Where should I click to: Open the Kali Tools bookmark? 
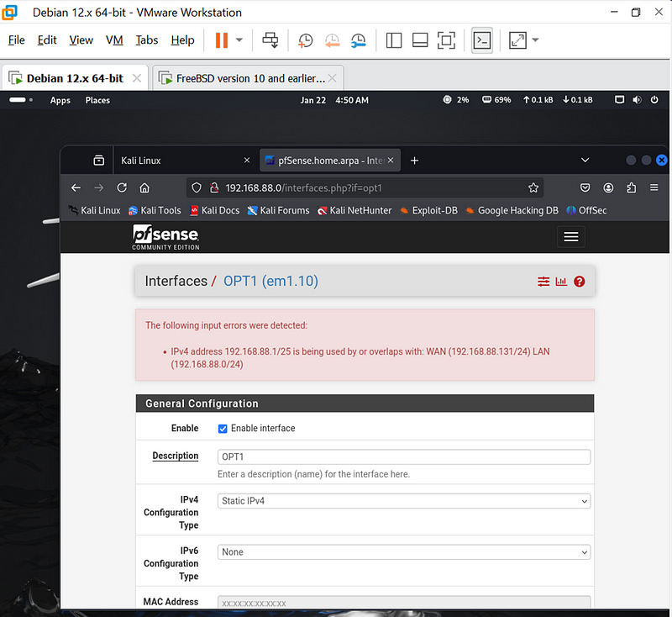tap(155, 210)
